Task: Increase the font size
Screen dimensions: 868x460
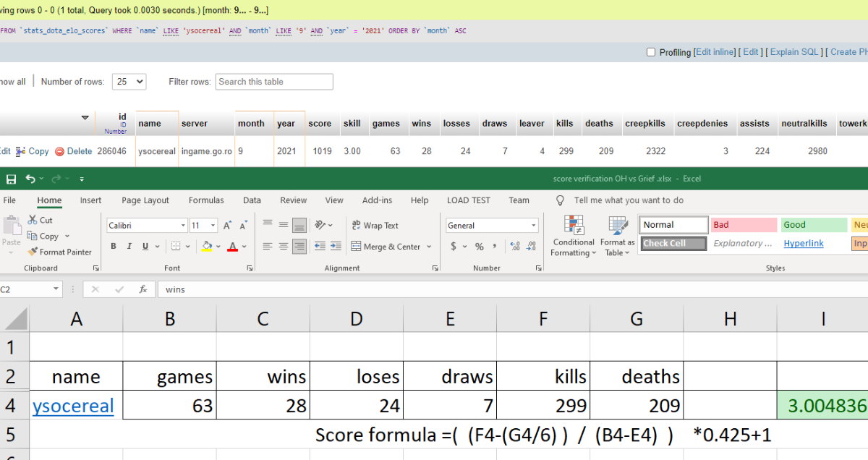Action: click(228, 226)
